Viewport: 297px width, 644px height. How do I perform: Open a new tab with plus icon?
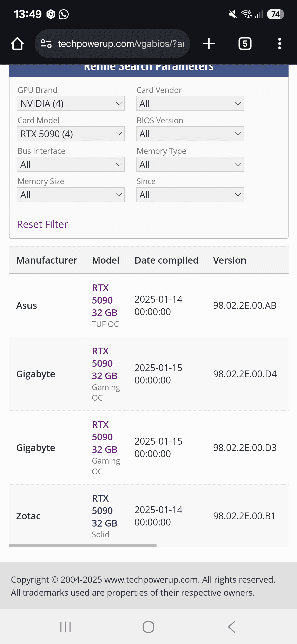pos(209,44)
